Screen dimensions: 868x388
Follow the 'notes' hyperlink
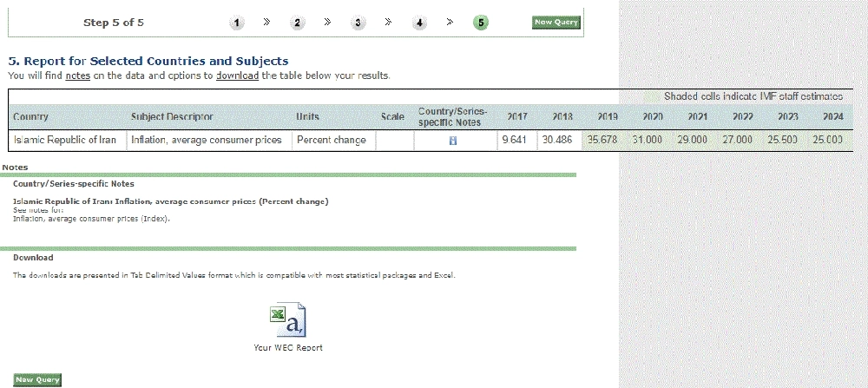point(77,76)
